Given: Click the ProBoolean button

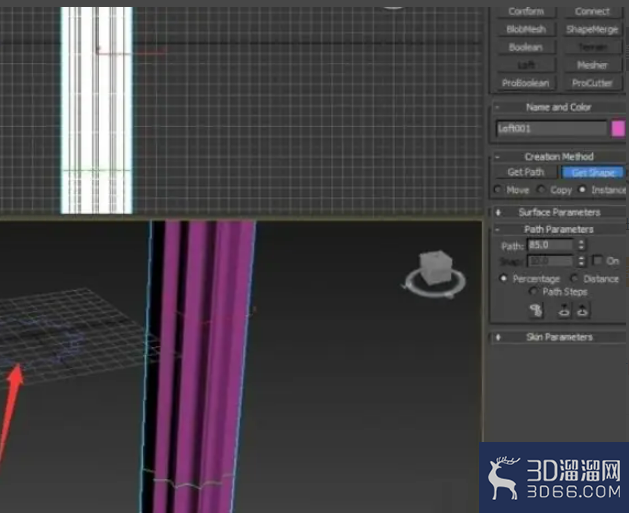Looking at the screenshot, I should (x=526, y=83).
